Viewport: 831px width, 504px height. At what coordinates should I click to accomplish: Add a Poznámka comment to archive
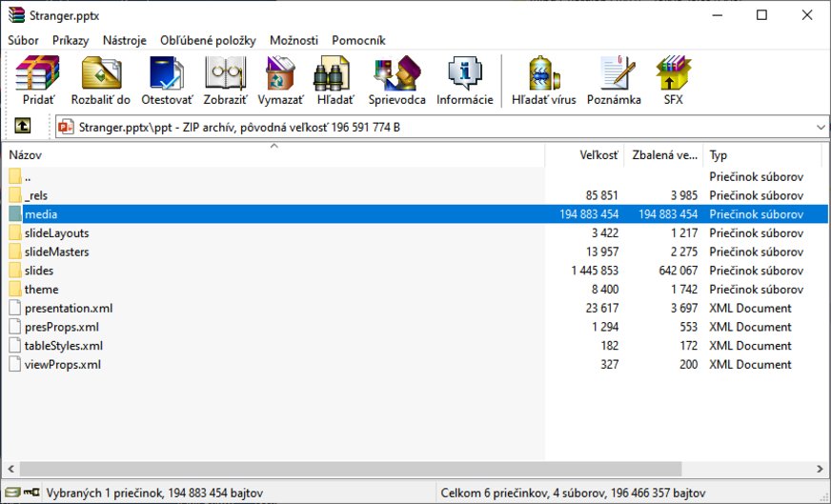point(614,80)
